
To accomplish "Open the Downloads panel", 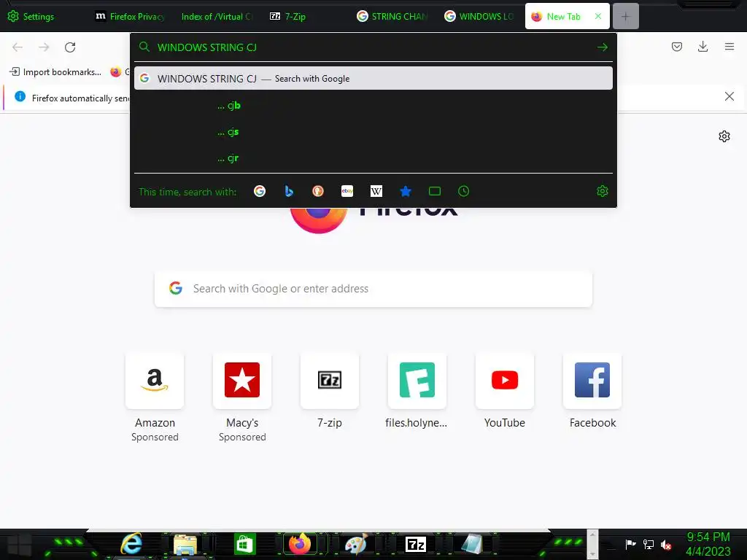I will tap(703, 47).
